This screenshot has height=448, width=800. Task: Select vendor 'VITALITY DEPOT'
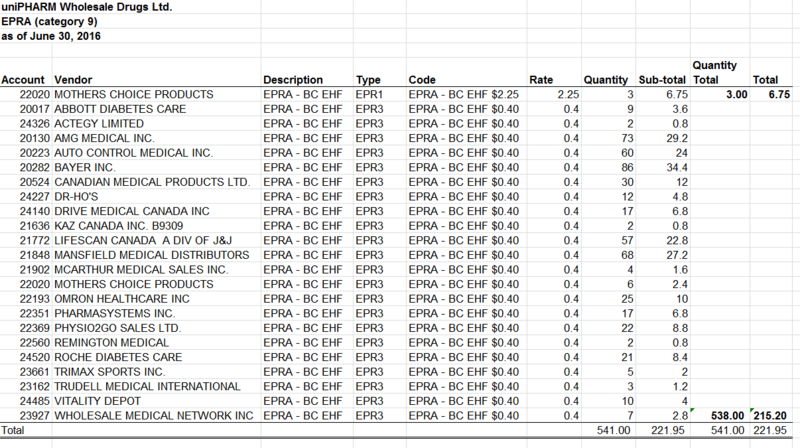point(97,401)
